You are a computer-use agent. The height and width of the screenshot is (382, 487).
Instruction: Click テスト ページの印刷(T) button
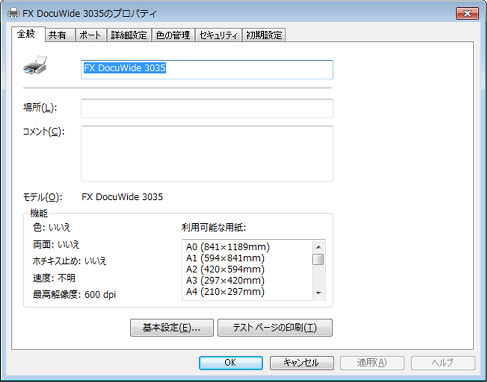[275, 328]
